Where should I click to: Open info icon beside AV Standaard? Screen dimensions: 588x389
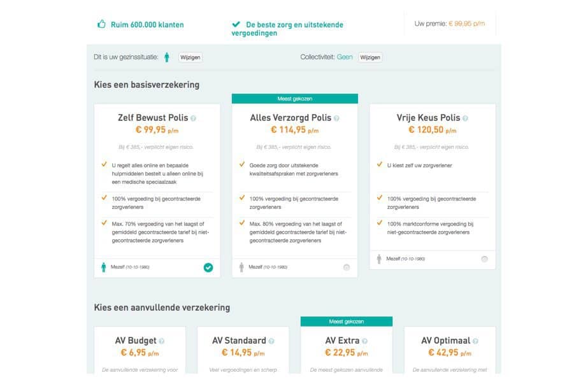pos(271,341)
